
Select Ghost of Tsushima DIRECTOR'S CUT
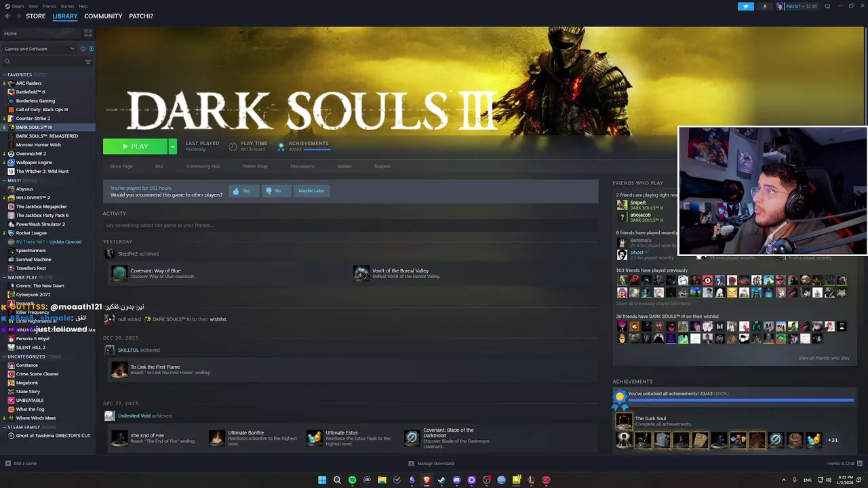click(53, 436)
